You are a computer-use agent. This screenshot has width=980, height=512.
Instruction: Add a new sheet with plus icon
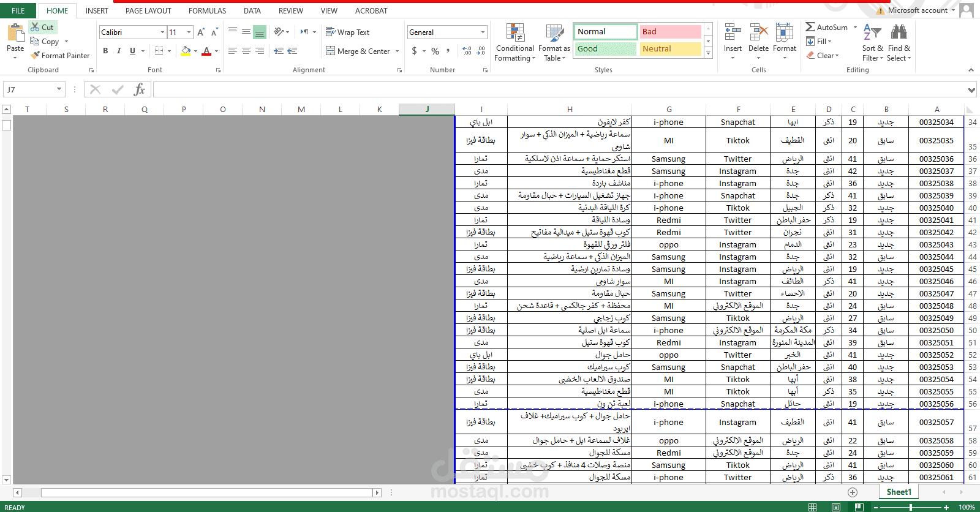(x=853, y=492)
